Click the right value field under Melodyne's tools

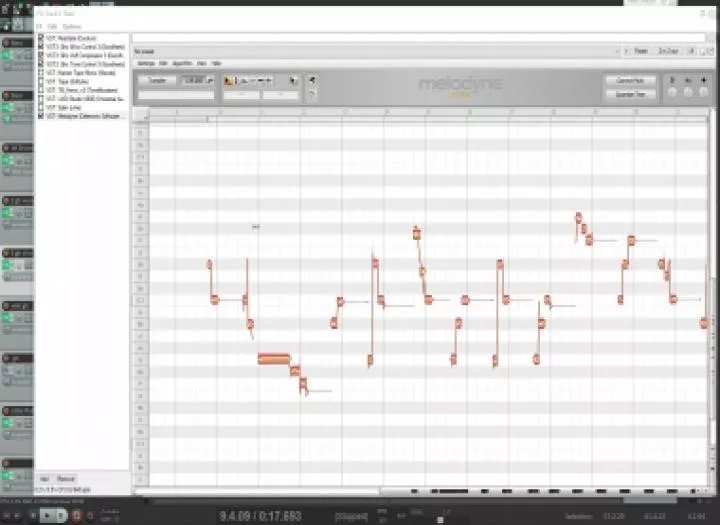point(280,95)
